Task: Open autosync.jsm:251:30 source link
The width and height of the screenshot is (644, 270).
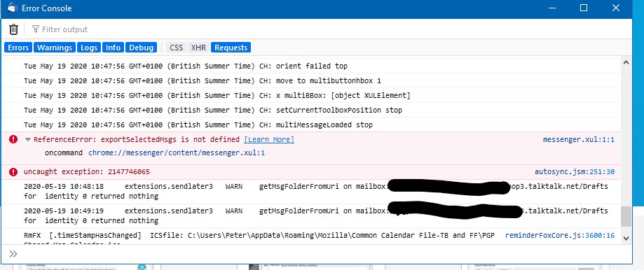Action: coord(575,171)
